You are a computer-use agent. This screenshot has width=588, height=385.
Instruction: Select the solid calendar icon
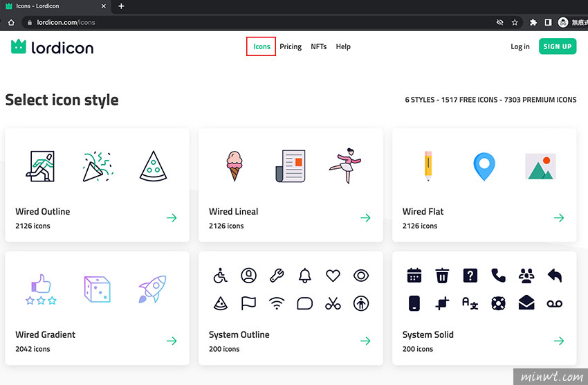coord(414,276)
